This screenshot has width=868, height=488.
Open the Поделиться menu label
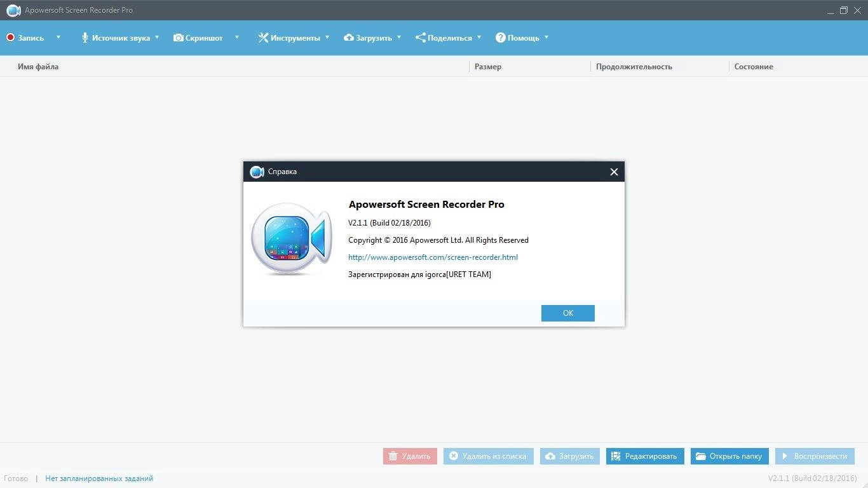(450, 38)
